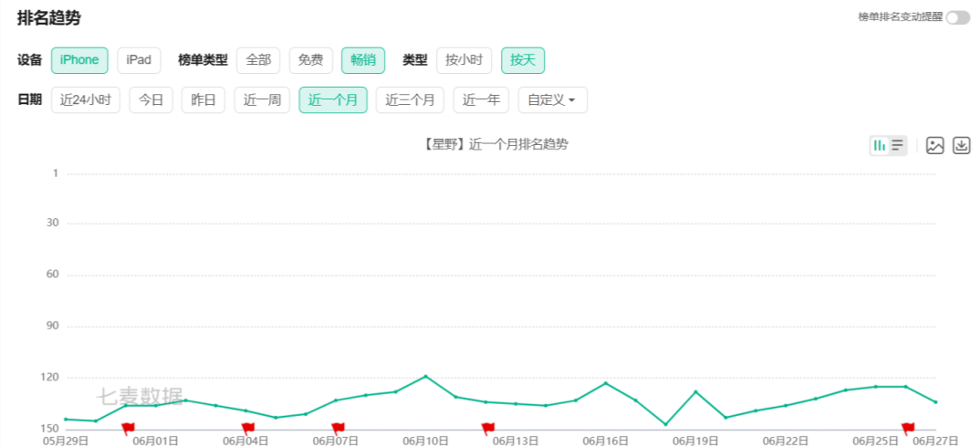
Task: Select 近24小时 date range
Action: coord(86,100)
